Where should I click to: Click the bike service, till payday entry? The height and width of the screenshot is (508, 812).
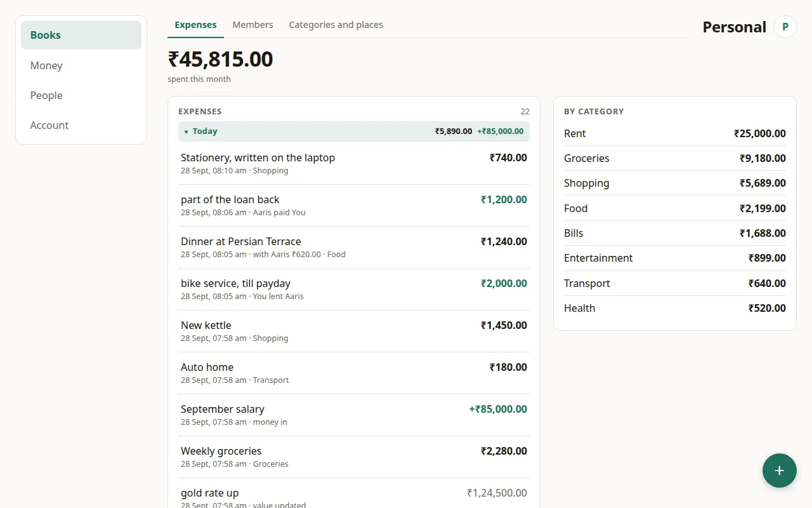tap(354, 290)
